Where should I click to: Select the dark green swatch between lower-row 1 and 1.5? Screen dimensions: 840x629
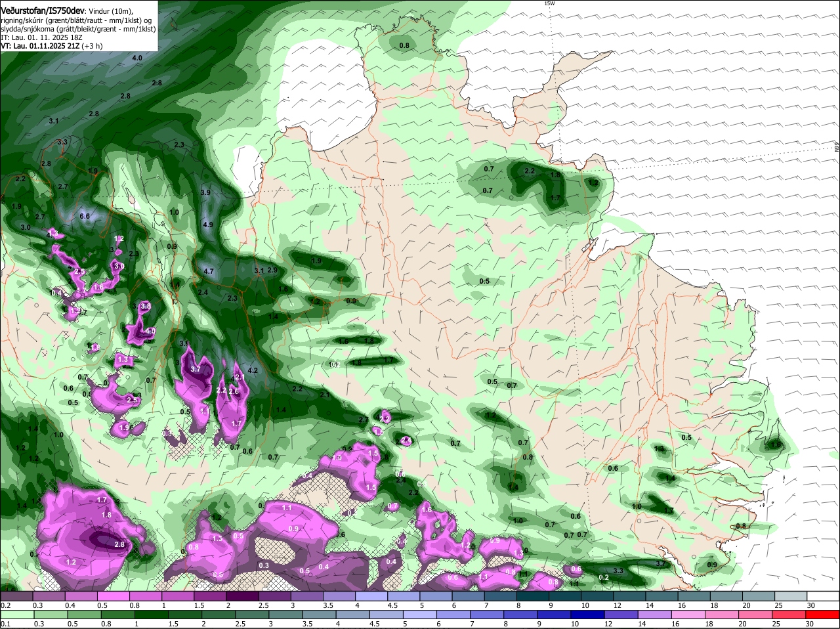click(x=150, y=615)
